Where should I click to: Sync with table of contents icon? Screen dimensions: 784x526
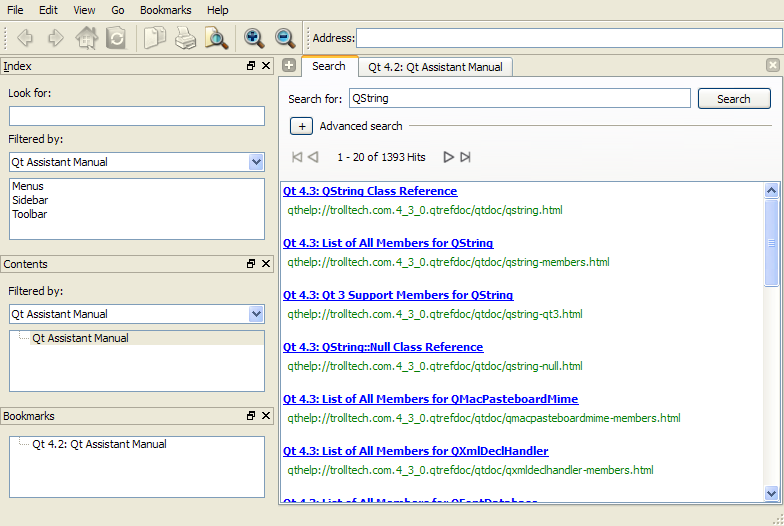(x=116, y=38)
